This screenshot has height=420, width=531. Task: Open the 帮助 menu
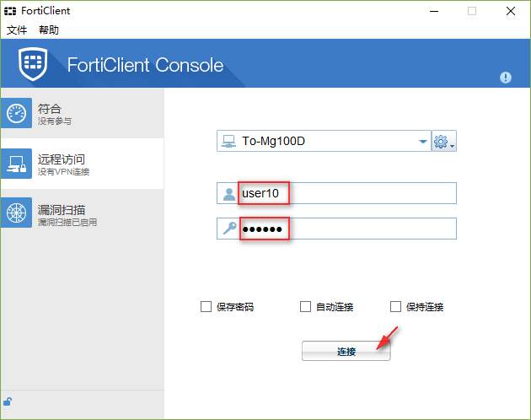coord(48,30)
